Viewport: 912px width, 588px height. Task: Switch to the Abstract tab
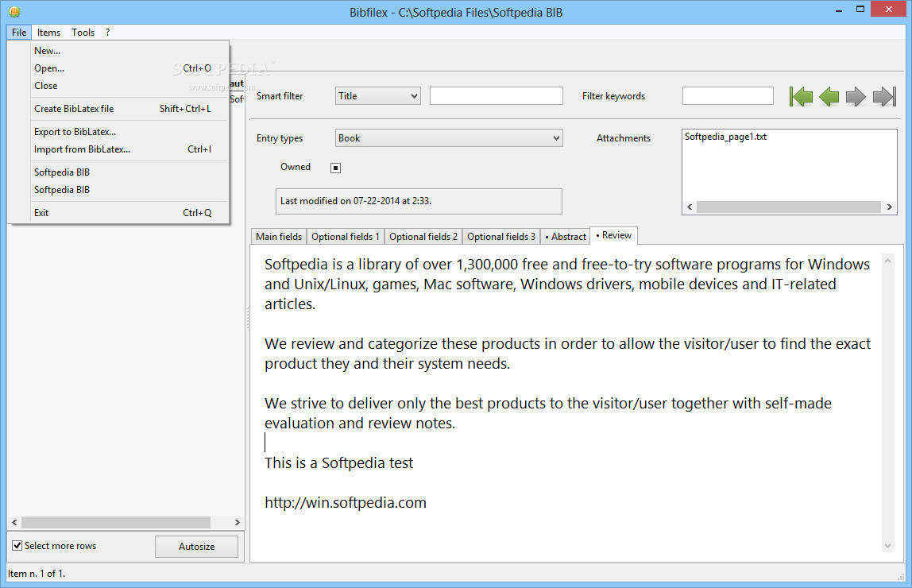click(x=566, y=236)
